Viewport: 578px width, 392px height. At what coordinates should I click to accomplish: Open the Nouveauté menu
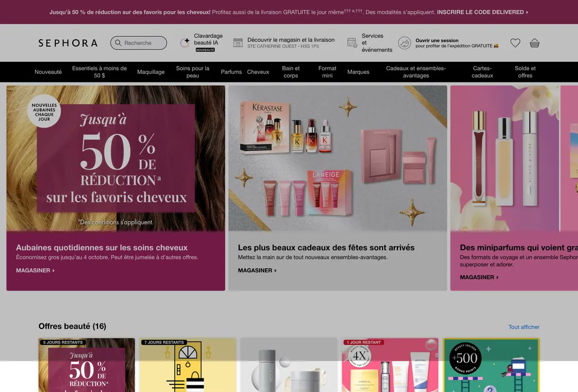coord(48,72)
